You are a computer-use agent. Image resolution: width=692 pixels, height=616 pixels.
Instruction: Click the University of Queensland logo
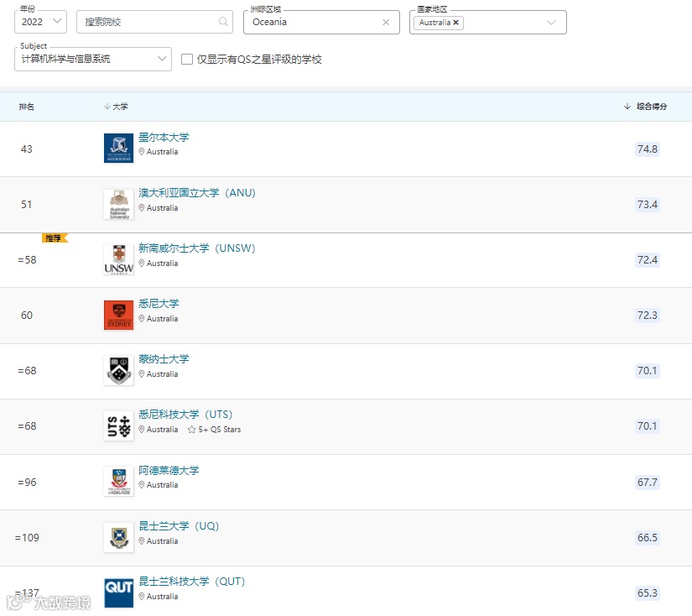119,537
